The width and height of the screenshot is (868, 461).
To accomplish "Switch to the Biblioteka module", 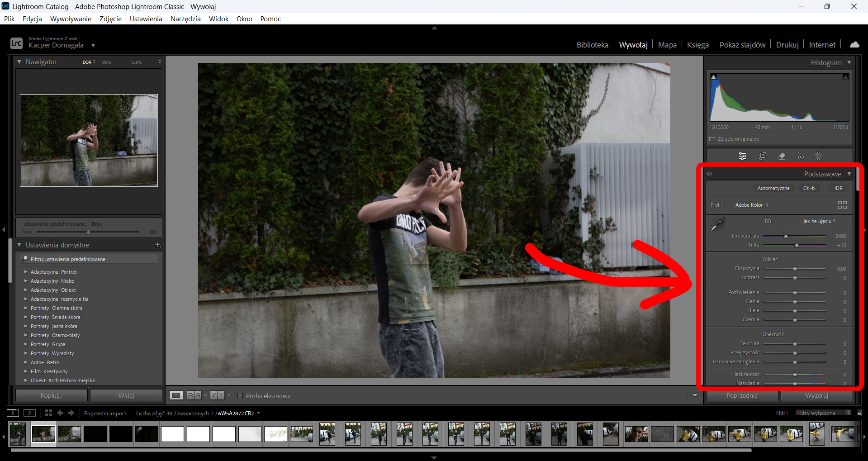I will pos(592,45).
